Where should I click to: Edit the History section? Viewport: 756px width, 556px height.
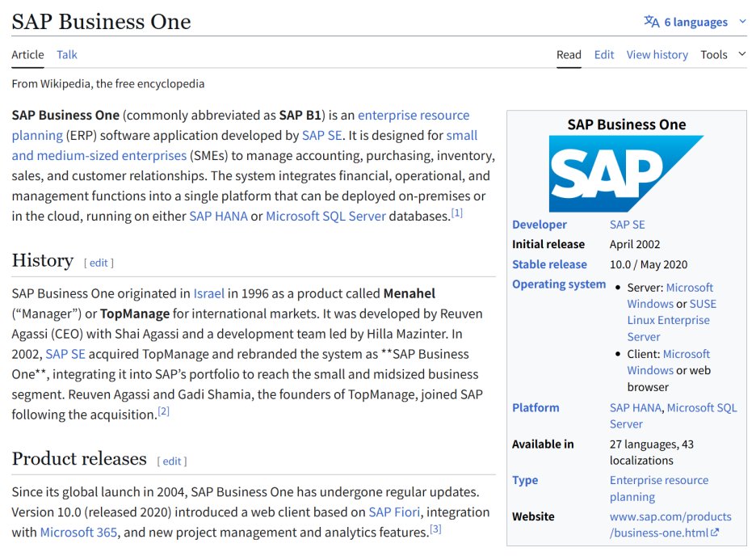coord(99,263)
